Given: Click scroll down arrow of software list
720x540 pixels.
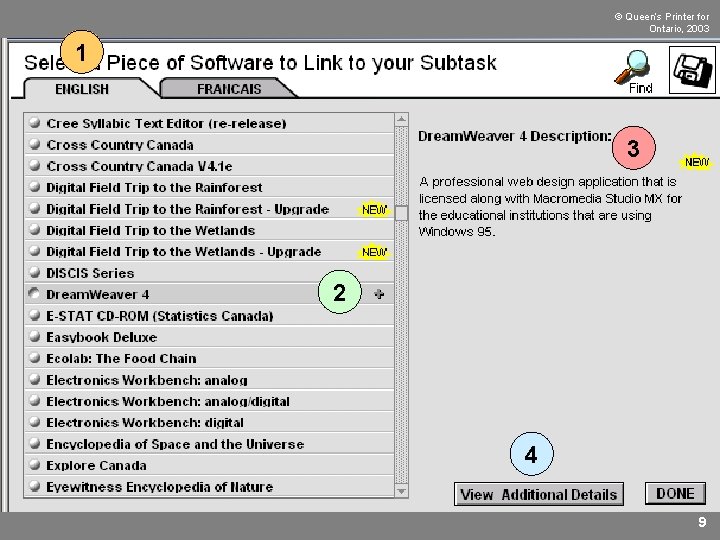Looking at the screenshot, I should pyautogui.click(x=401, y=491).
